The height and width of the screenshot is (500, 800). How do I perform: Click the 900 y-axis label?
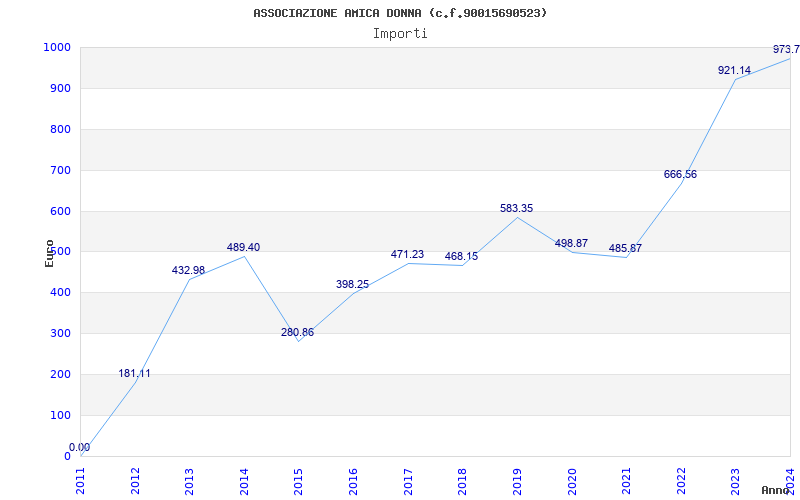(x=60, y=88)
